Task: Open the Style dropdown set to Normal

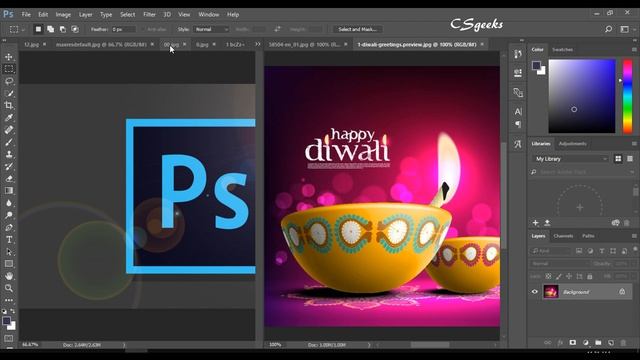Action: [x=211, y=29]
